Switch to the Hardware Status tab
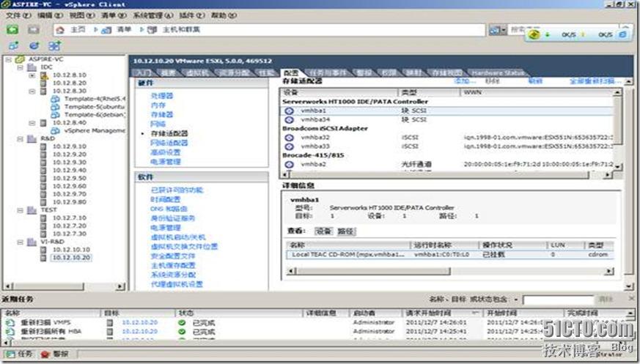640x364 pixels. click(x=497, y=73)
